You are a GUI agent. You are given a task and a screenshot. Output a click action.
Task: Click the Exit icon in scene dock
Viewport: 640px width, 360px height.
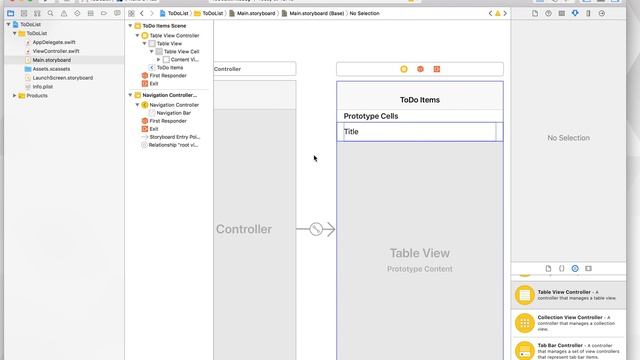[x=436, y=69]
